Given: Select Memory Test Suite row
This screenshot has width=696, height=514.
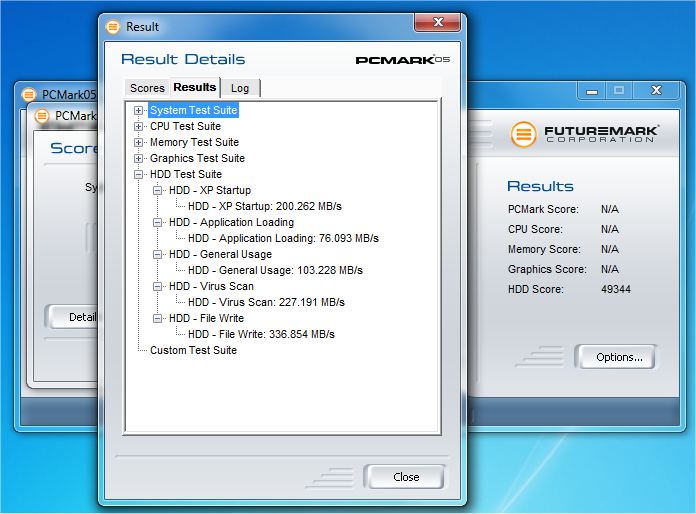Looking at the screenshot, I should tap(194, 142).
